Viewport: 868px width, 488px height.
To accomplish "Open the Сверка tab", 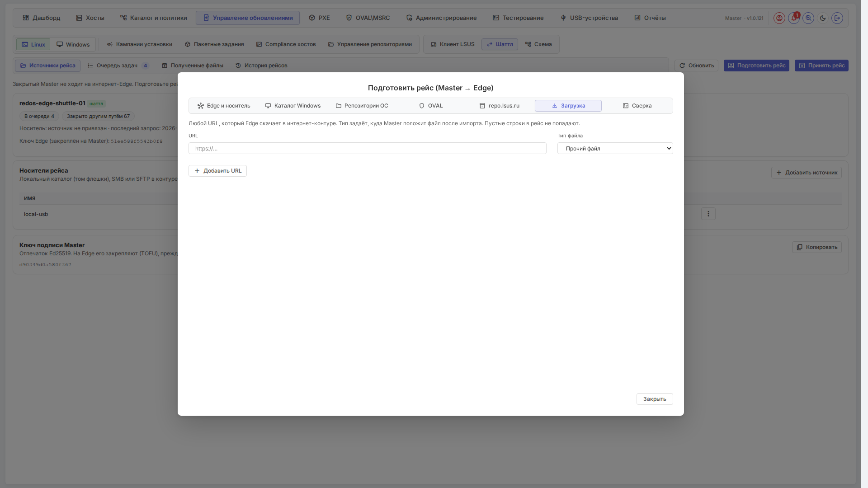I will (637, 106).
